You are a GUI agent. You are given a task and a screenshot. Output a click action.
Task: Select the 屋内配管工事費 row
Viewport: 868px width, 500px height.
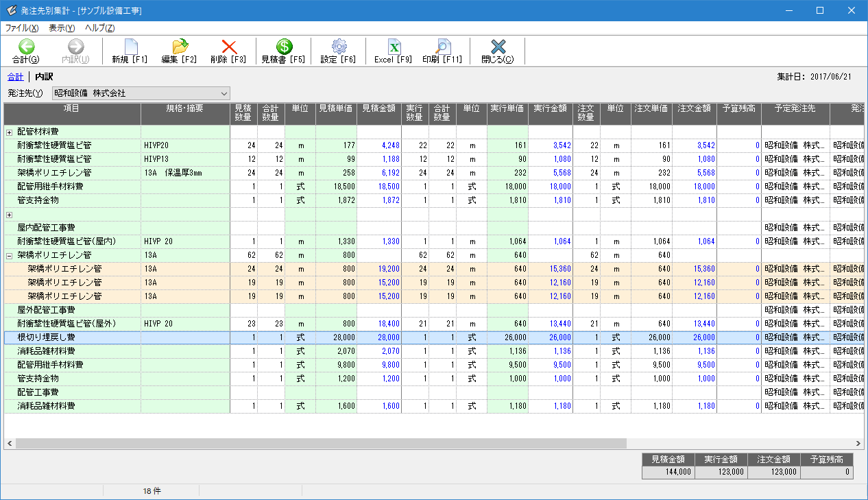click(x=433, y=228)
